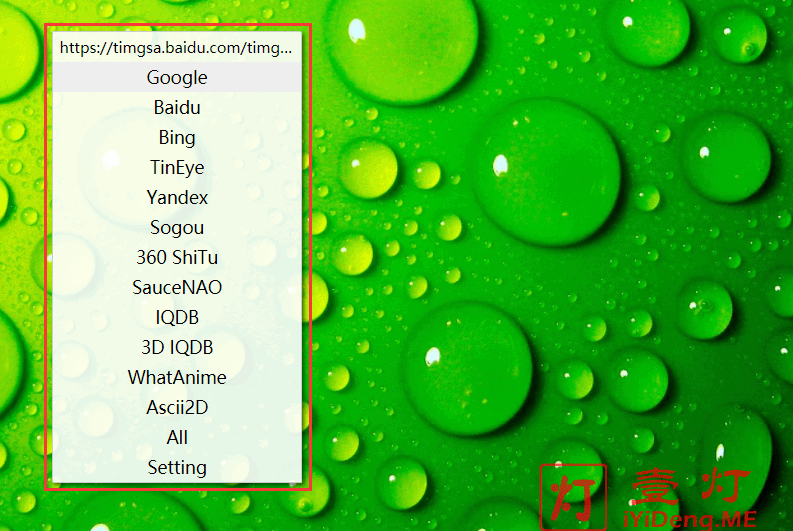
Task: Search with All engines entry
Action: [177, 437]
